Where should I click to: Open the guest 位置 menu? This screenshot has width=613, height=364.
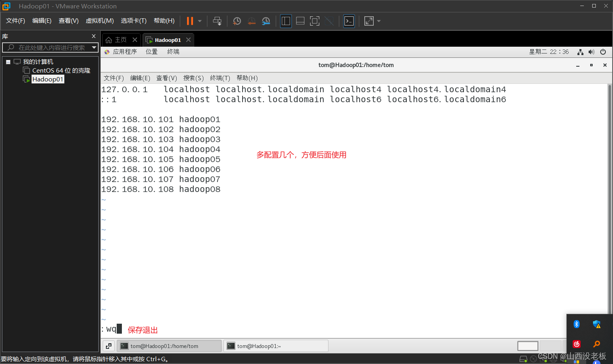(151, 52)
